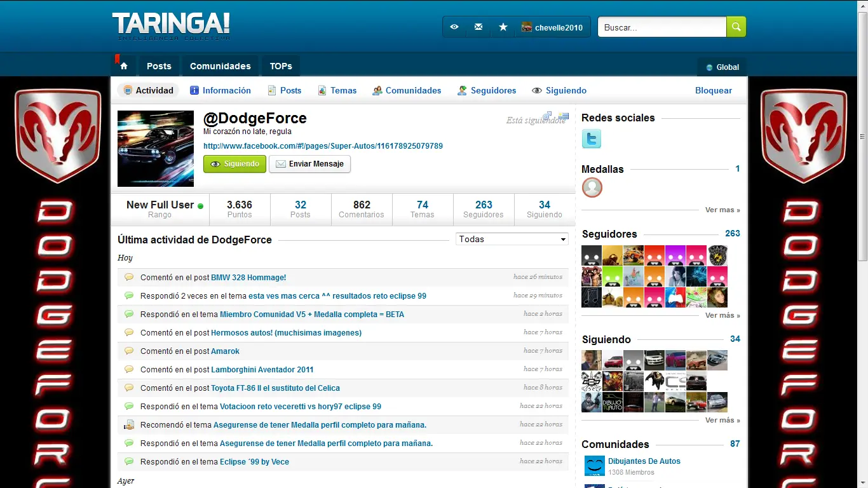Open favorites with the header star icon
This screenshot has height=488, width=868.
[503, 27]
